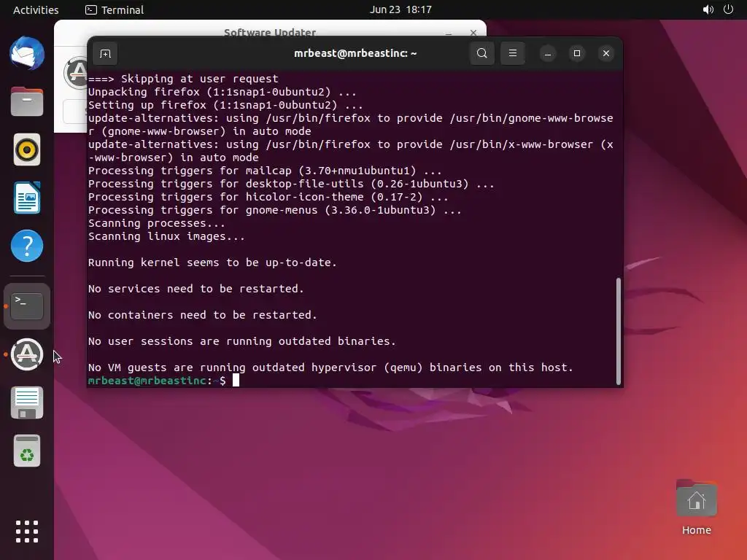Search the terminal output with magnifier icon
Image resolution: width=747 pixels, height=560 pixels.
click(481, 53)
